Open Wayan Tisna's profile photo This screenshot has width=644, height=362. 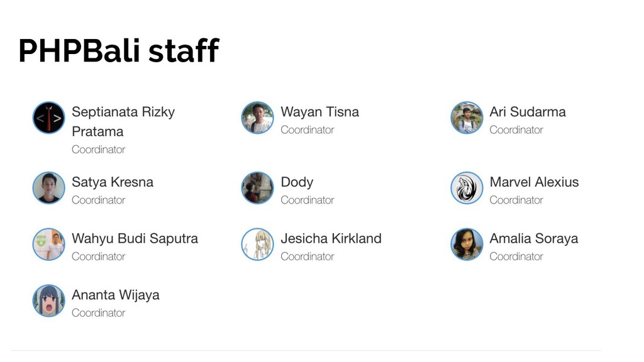click(257, 118)
